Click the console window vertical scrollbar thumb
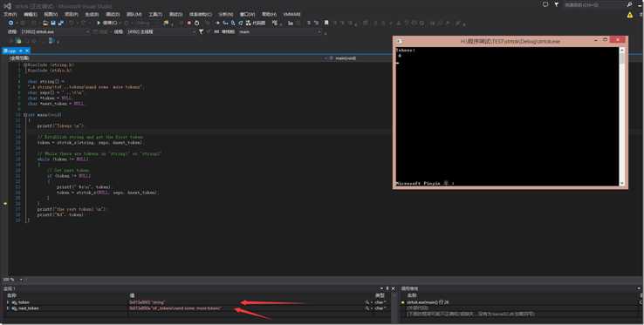 (622, 58)
